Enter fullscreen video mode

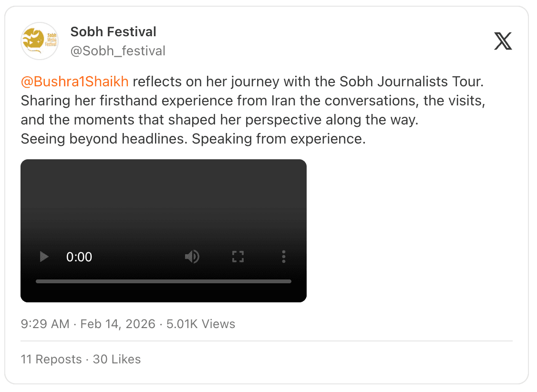tap(238, 257)
